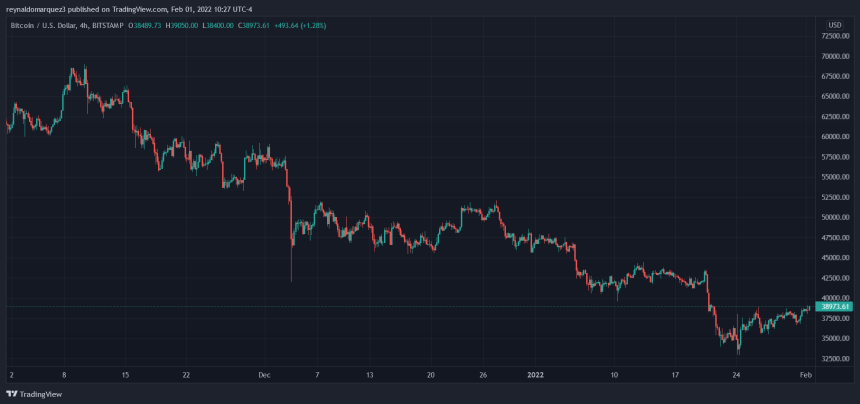Open author reynaldomarquez3 profile

coord(35,10)
